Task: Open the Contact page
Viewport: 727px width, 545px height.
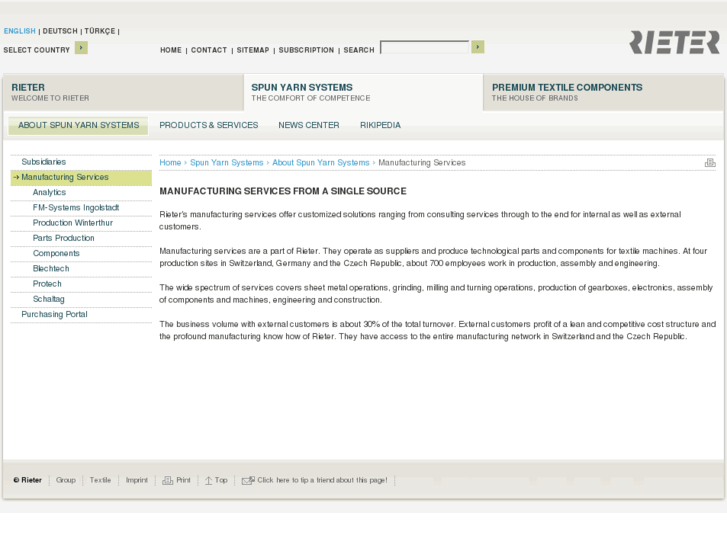Action: [209, 50]
